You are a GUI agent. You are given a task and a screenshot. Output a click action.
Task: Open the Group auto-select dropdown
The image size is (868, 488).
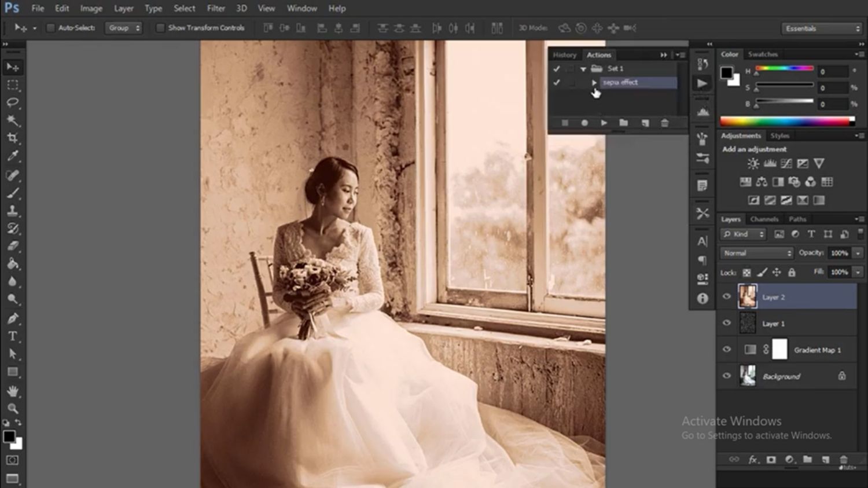click(123, 28)
